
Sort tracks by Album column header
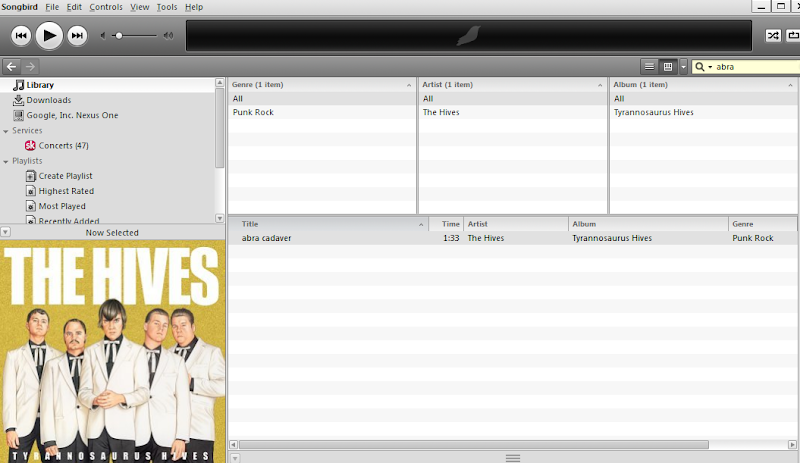click(x=648, y=224)
